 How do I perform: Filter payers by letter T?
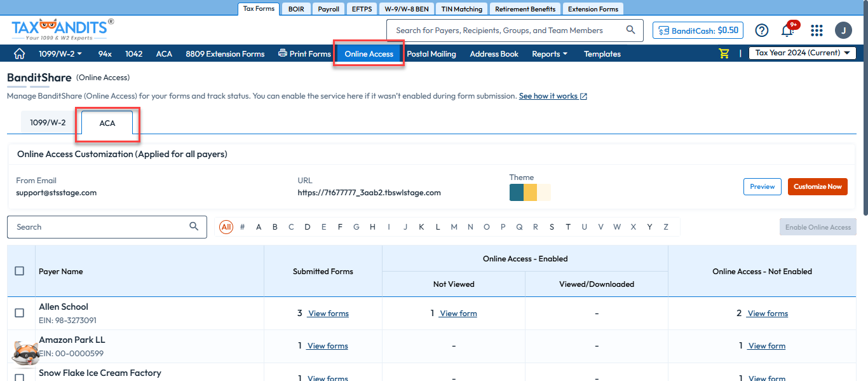568,227
